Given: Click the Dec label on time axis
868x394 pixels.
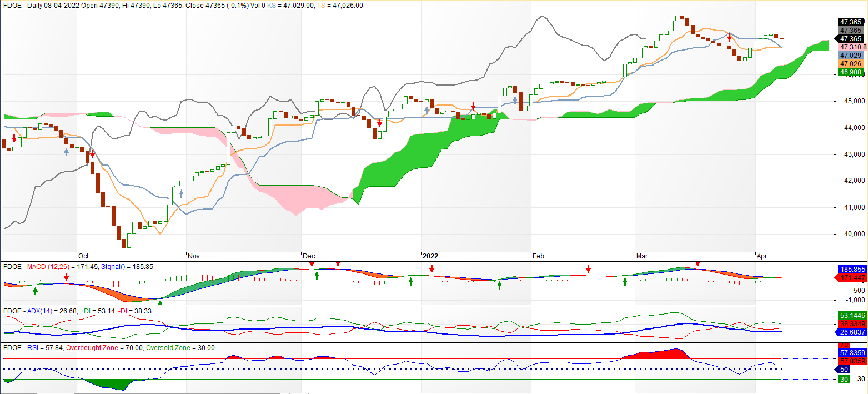Looking at the screenshot, I should coord(309,256).
